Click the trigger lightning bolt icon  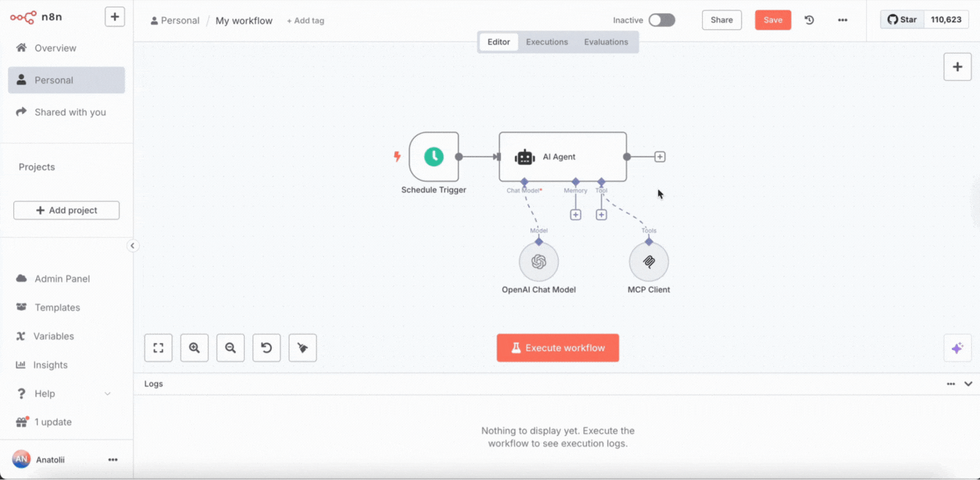click(x=398, y=156)
